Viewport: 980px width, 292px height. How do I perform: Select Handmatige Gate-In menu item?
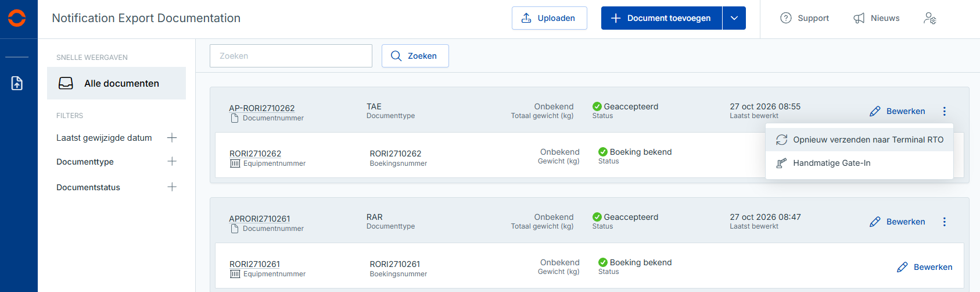click(860, 163)
